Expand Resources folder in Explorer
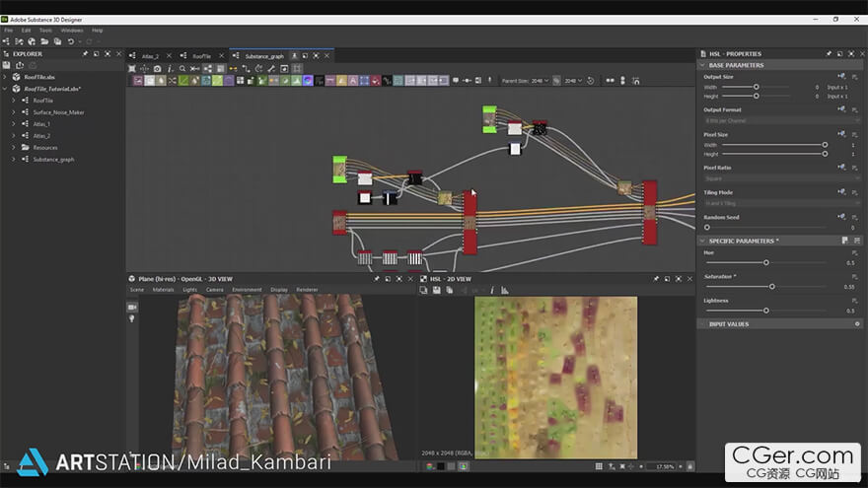The height and width of the screenshot is (488, 868). point(14,148)
